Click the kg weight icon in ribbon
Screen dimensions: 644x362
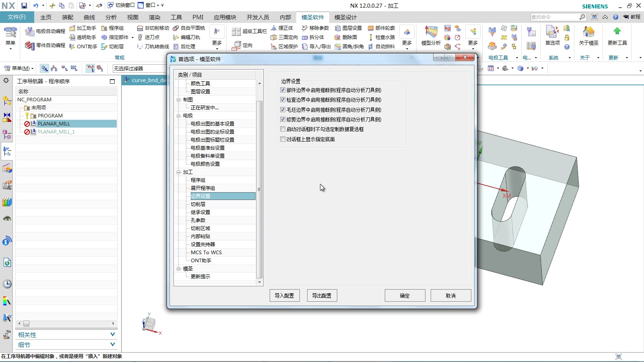pos(448,28)
